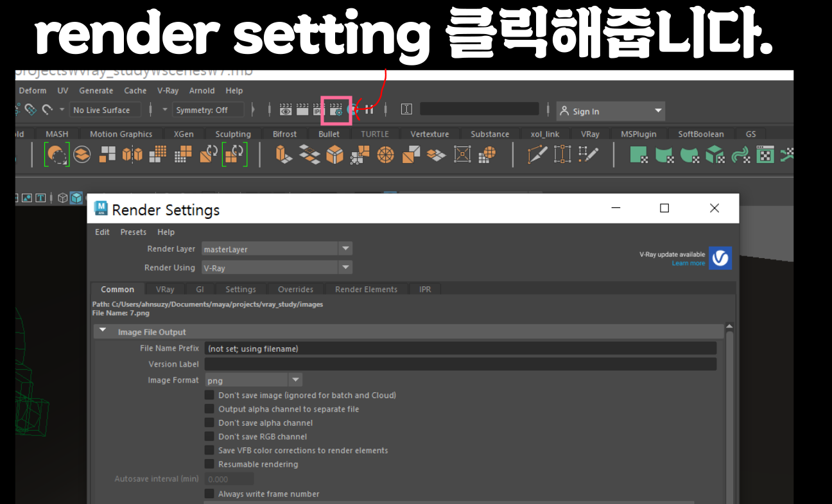Open the Image Format png dropdown
The width and height of the screenshot is (832, 504).
click(253, 380)
